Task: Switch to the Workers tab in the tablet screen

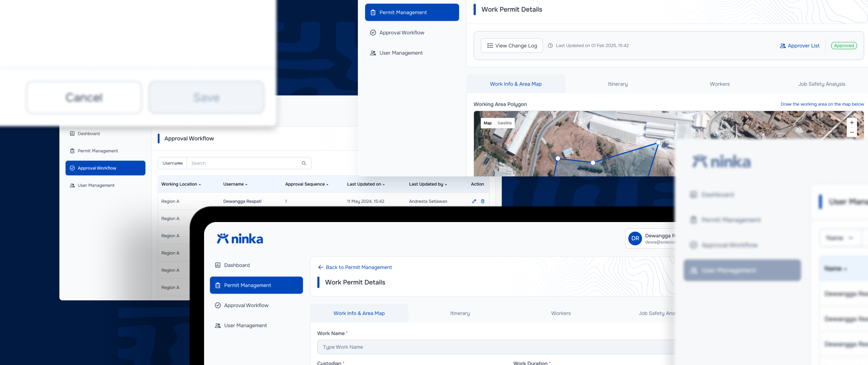Action: pyautogui.click(x=561, y=313)
